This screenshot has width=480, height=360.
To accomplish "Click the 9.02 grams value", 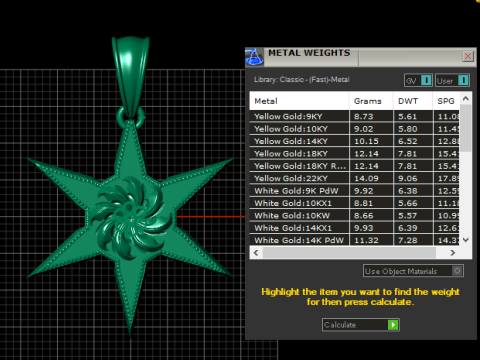I will pyautogui.click(x=363, y=129).
